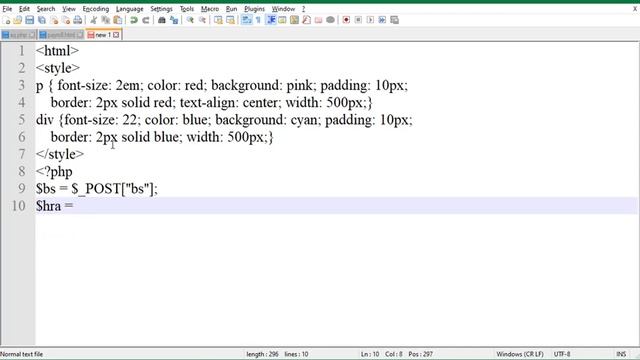Open the Run menu
This screenshot has width=640, height=360.
(x=231, y=9)
